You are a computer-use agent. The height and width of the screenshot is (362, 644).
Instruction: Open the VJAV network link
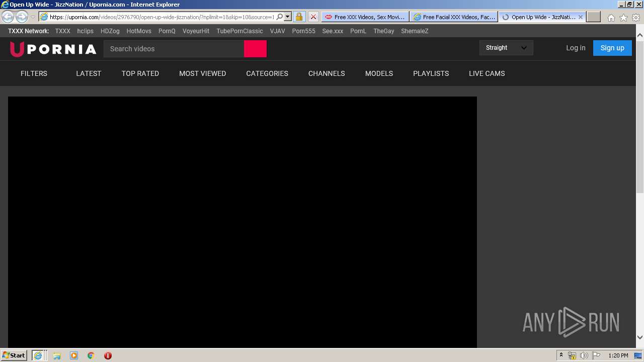click(x=277, y=31)
